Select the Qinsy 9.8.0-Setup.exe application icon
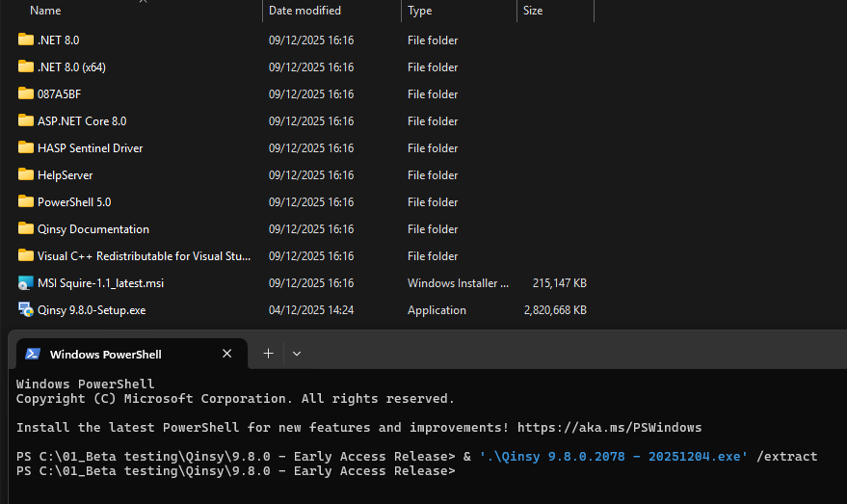 (x=26, y=310)
